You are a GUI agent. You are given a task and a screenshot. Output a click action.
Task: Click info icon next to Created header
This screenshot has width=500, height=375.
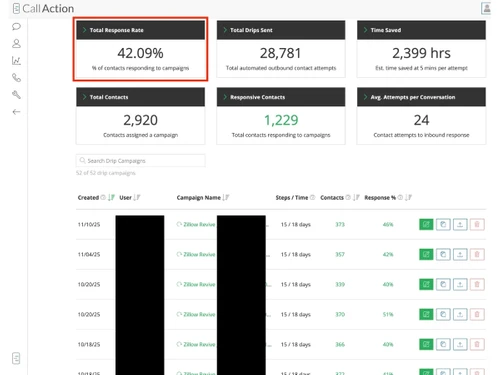pos(103,197)
